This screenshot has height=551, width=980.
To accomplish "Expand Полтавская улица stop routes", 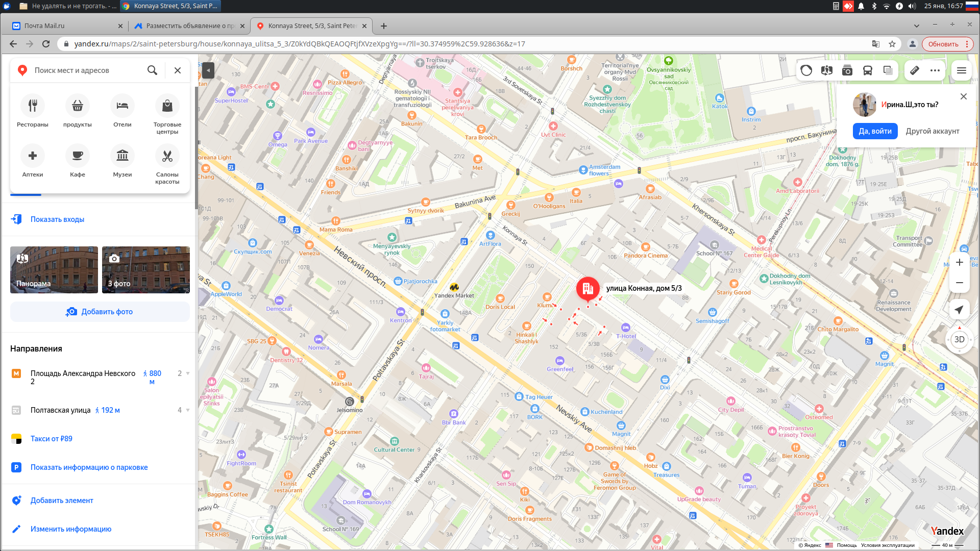I will pyautogui.click(x=187, y=410).
